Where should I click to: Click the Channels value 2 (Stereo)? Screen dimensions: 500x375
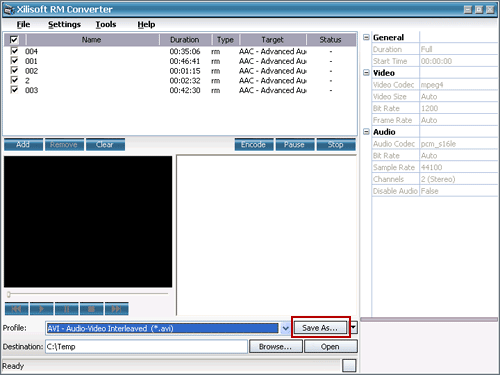[x=458, y=179]
